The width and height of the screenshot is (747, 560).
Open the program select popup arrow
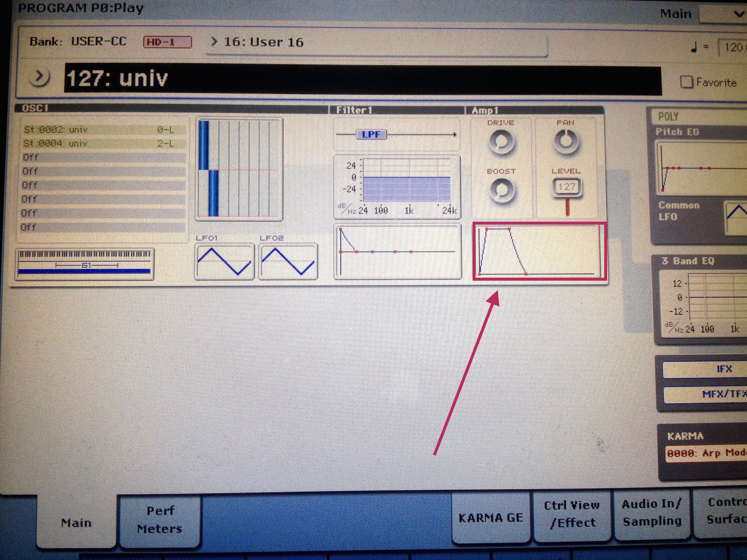40,78
